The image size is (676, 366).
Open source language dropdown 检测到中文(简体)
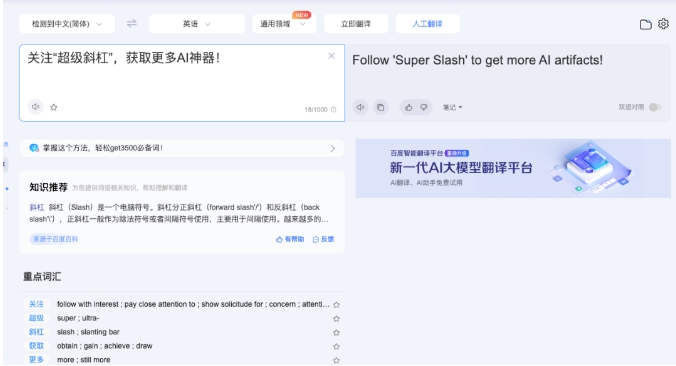pos(67,24)
